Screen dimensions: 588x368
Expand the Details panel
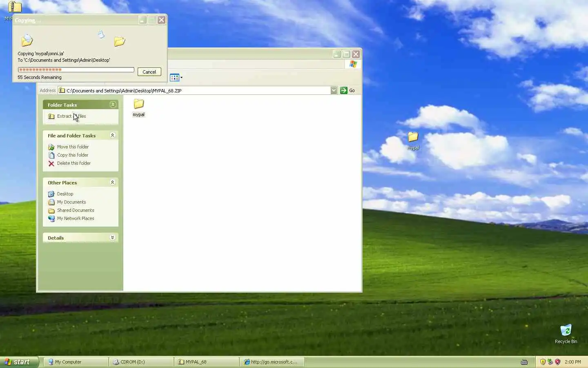point(113,238)
